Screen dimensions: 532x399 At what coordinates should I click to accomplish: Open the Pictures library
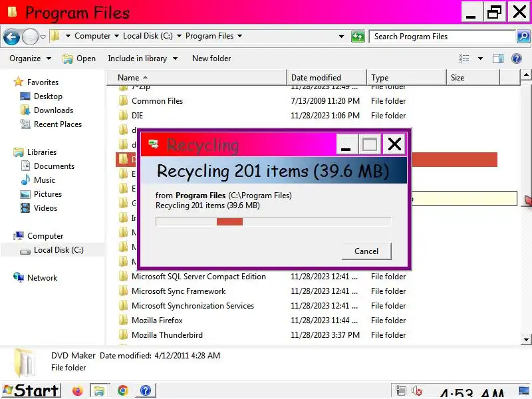48,194
